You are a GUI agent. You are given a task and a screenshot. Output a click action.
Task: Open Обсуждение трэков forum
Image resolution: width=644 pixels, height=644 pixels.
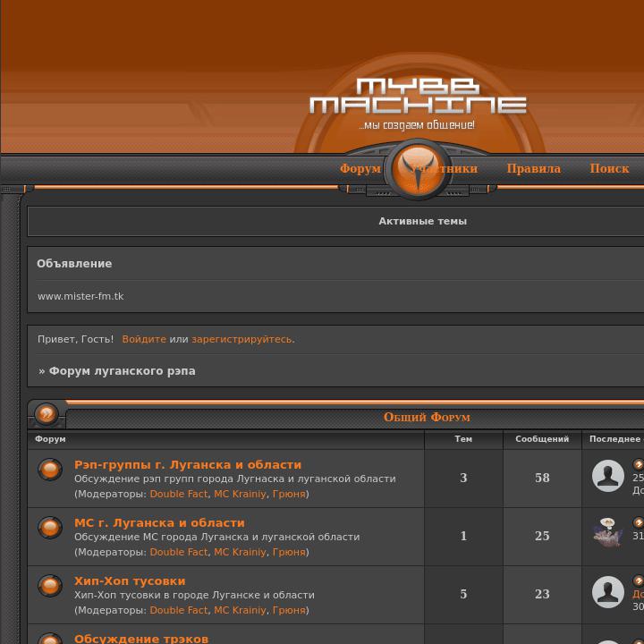[x=141, y=639]
